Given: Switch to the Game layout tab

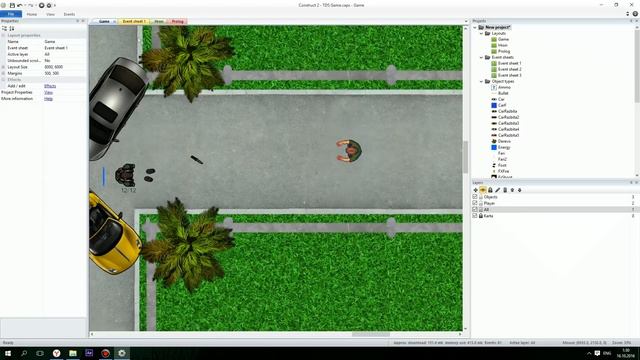Looking at the screenshot, I should [x=104, y=21].
